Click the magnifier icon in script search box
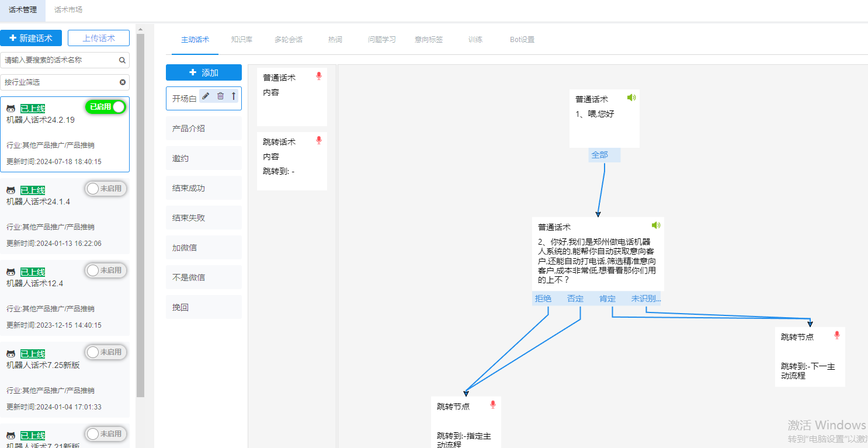The image size is (868, 448). click(122, 60)
